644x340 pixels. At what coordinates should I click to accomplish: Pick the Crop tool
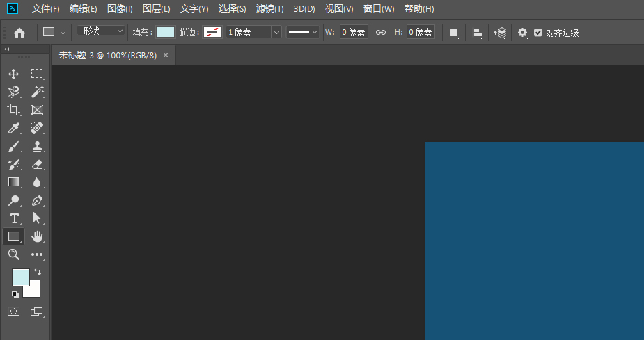(14, 110)
